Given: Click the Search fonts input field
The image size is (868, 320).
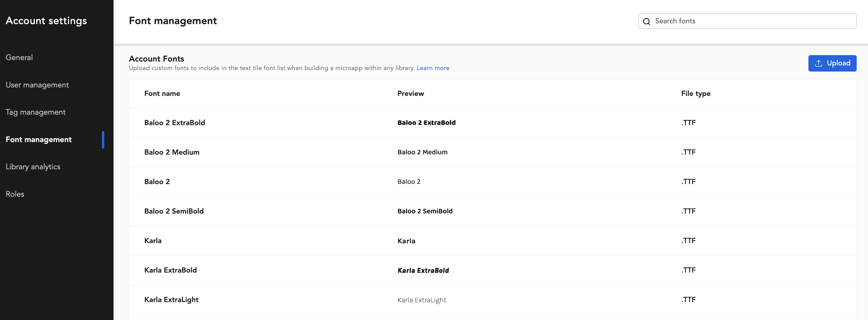Looking at the screenshot, I should click(747, 21).
